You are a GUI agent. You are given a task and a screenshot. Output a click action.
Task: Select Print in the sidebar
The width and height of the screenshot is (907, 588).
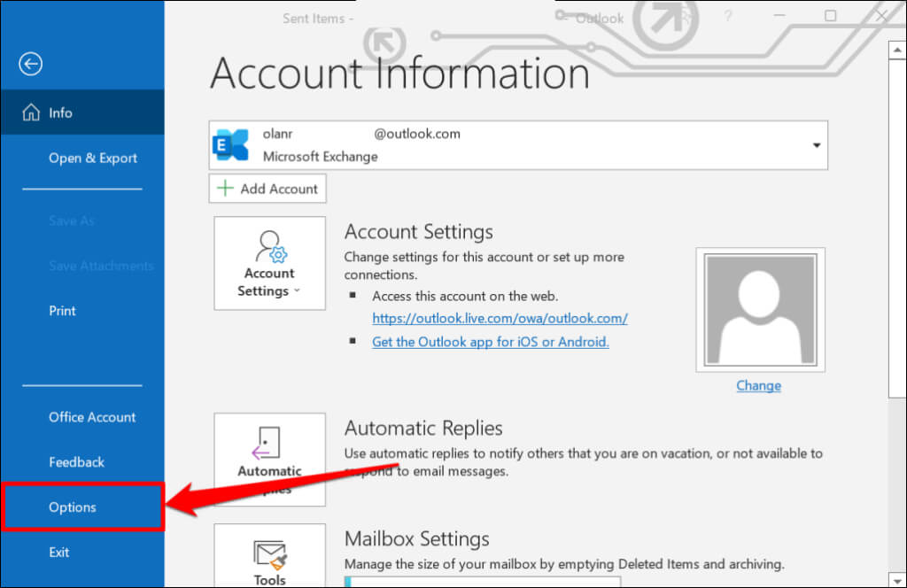tap(62, 311)
